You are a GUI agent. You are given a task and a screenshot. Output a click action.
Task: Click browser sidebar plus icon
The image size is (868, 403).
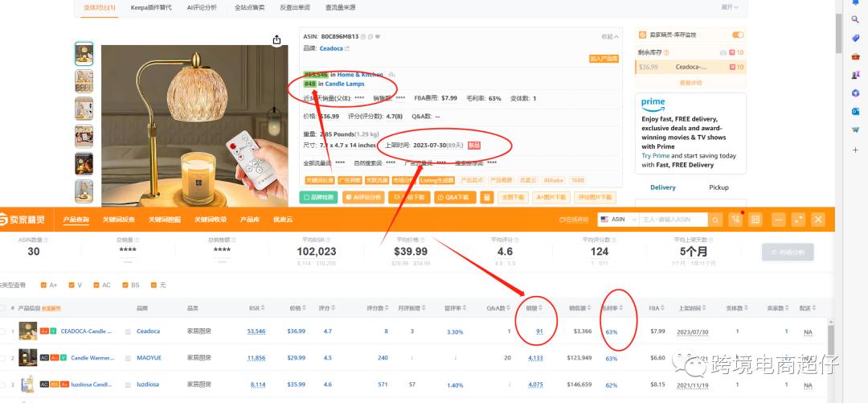(855, 150)
